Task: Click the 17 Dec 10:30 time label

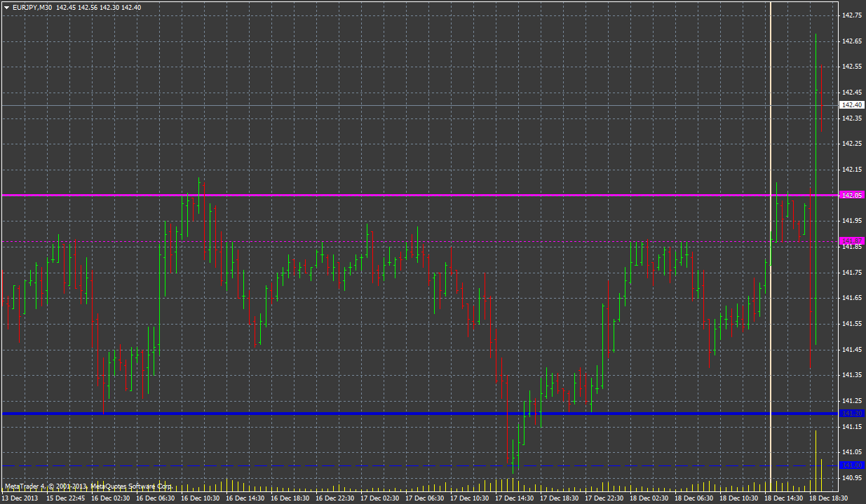Action: pos(470,498)
